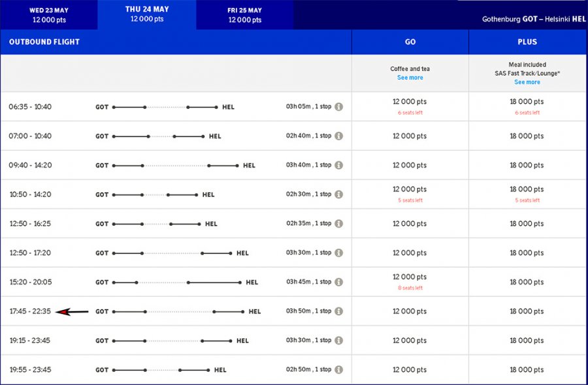The width and height of the screenshot is (588, 385).
Task: Switch to the WED 23 MAY tab
Action: click(x=49, y=15)
